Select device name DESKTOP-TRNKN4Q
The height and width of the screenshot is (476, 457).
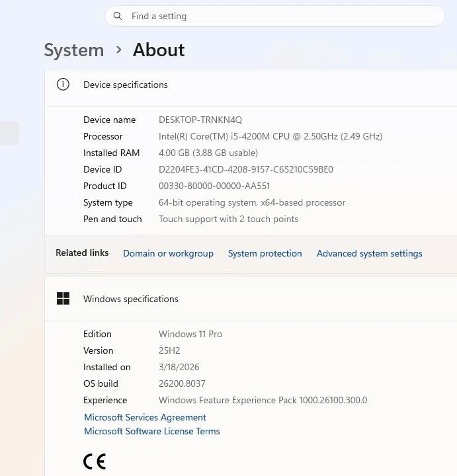(200, 120)
